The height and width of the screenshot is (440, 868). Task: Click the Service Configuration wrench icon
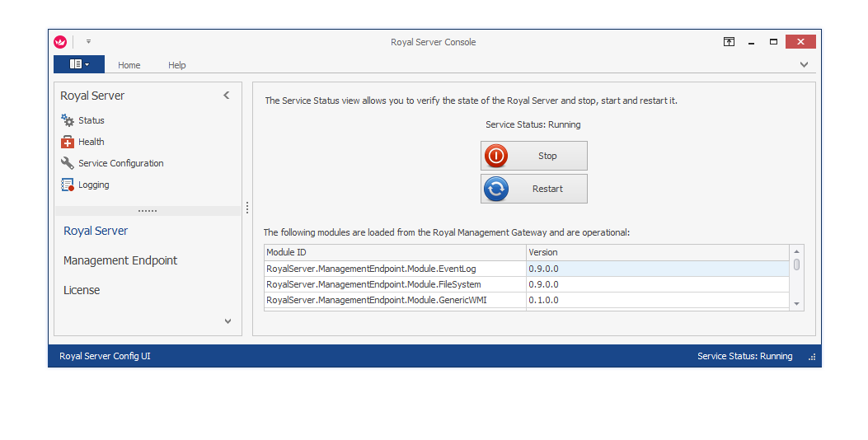(68, 163)
